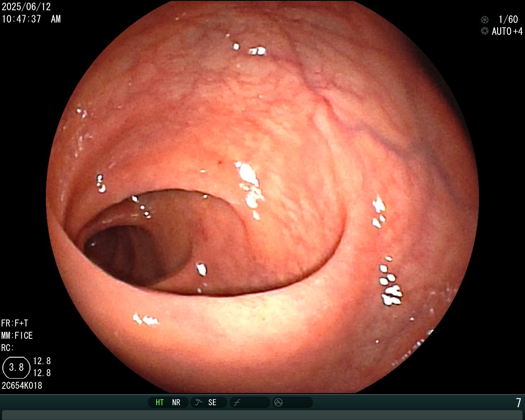Click the FR:F+T label
Screen dimensions: 525x420
pyautogui.click(x=15, y=323)
